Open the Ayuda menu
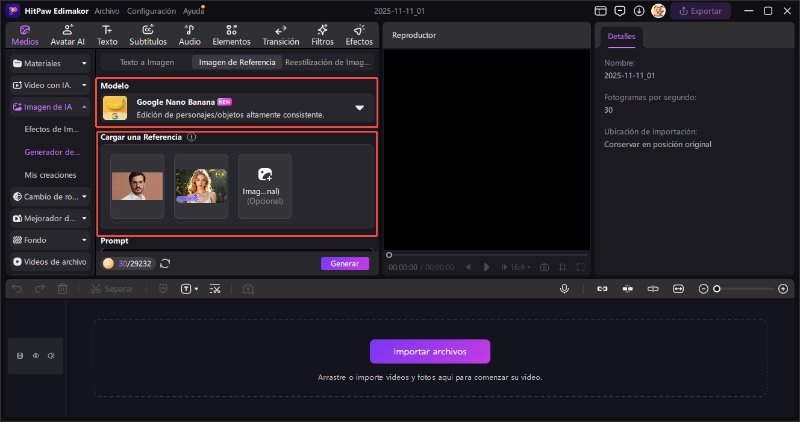Viewport: 800px width, 422px height. [193, 11]
